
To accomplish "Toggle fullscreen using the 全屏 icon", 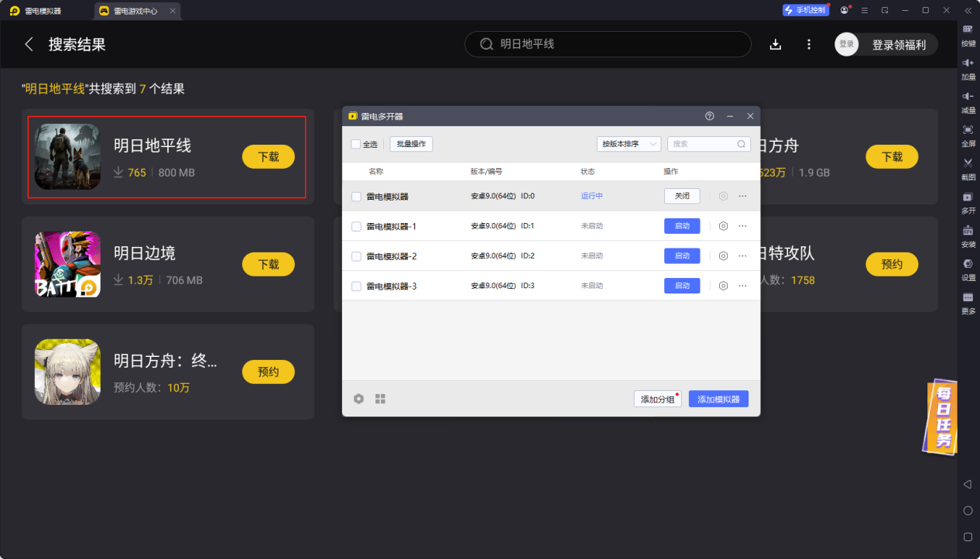I will 968,134.
